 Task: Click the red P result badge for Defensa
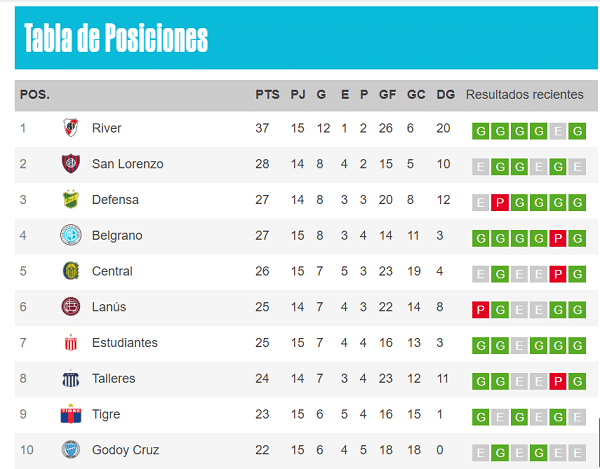point(500,203)
